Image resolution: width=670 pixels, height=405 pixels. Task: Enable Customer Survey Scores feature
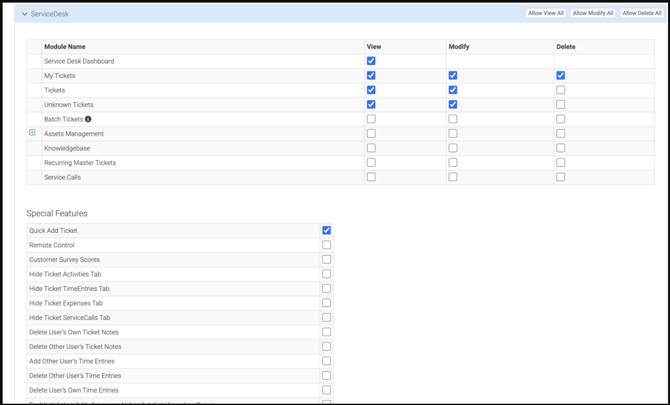tap(326, 260)
